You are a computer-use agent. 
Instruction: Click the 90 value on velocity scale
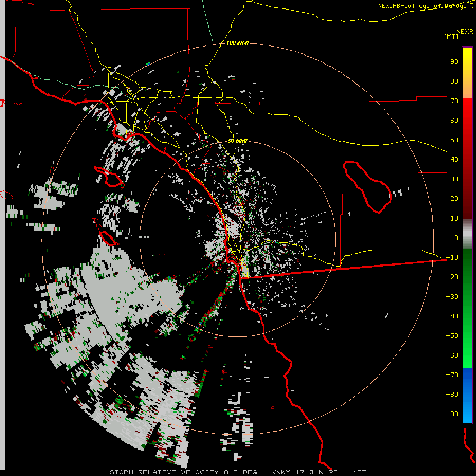tap(454, 62)
